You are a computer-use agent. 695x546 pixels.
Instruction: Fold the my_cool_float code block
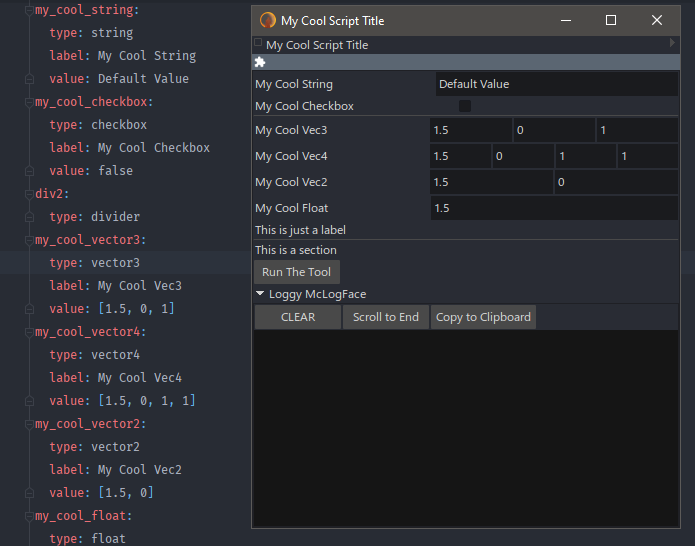pos(29,516)
